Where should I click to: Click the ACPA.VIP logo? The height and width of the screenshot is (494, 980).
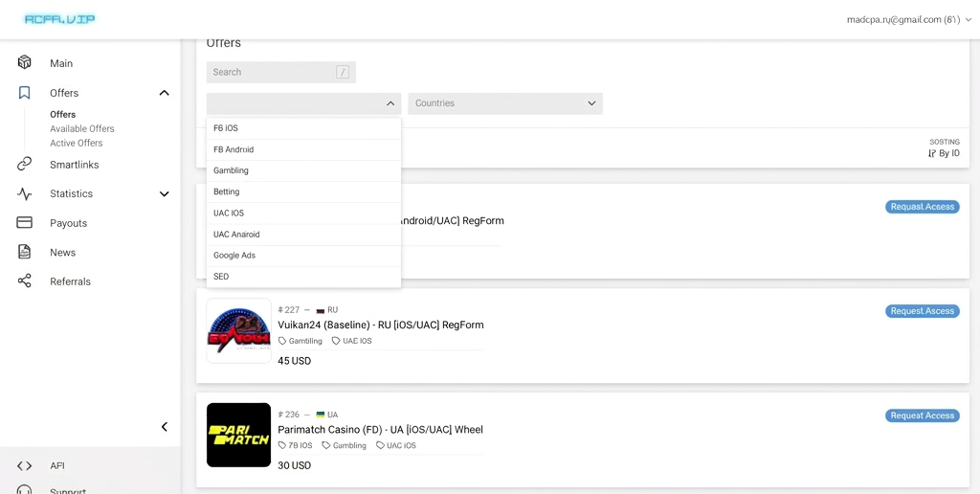[59, 19]
